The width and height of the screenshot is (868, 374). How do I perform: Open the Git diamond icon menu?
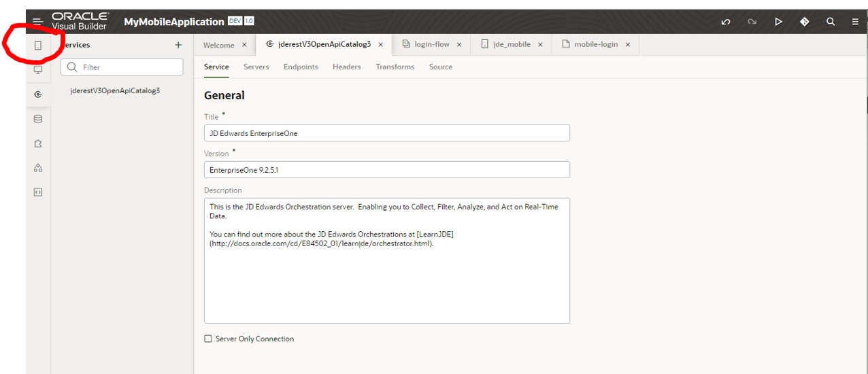click(x=805, y=22)
